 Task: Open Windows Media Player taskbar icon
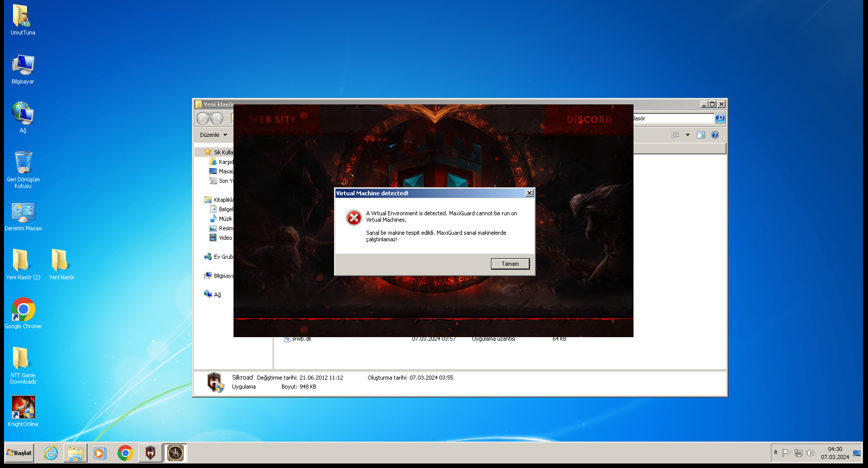pos(100,453)
